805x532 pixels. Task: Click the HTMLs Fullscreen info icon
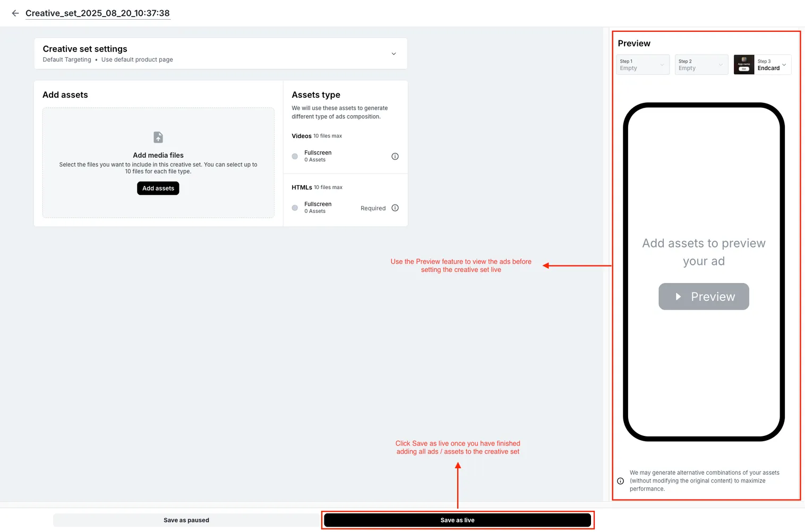coord(395,208)
